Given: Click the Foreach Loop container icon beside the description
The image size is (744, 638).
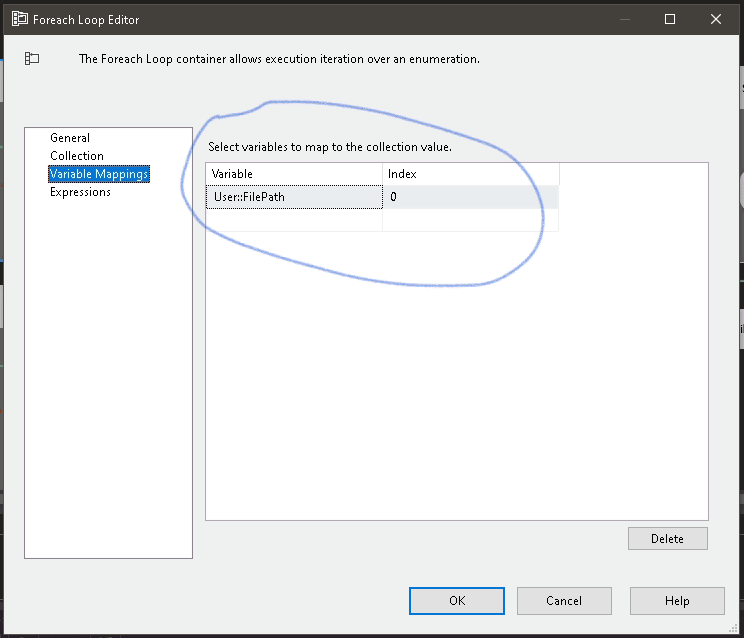Looking at the screenshot, I should pos(32,59).
